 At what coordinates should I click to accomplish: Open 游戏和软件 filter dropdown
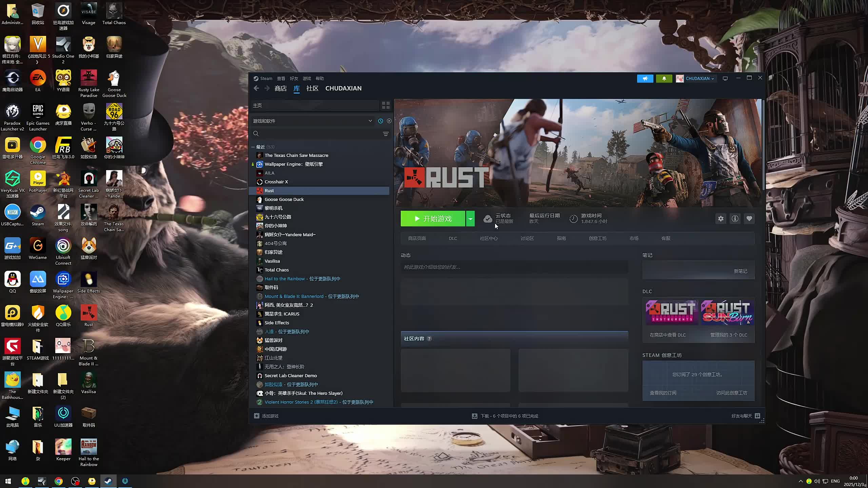coord(370,121)
